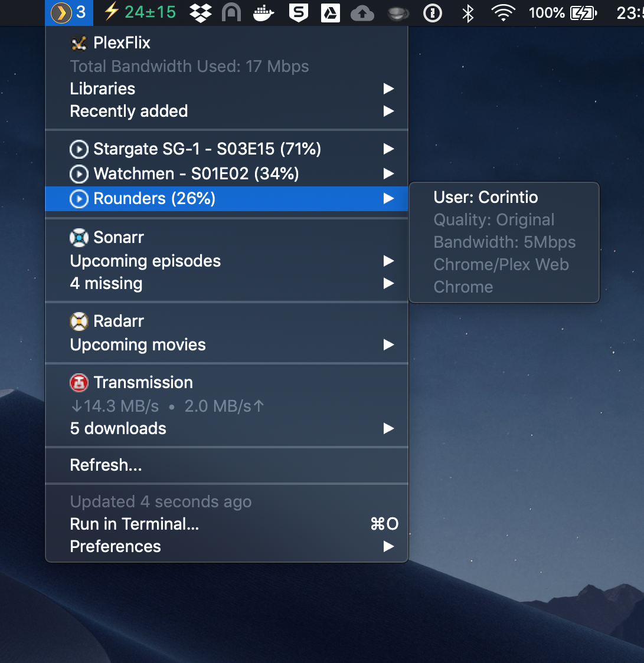This screenshot has width=644, height=663.
Task: Open the 4 missing menu item
Action: 226,283
